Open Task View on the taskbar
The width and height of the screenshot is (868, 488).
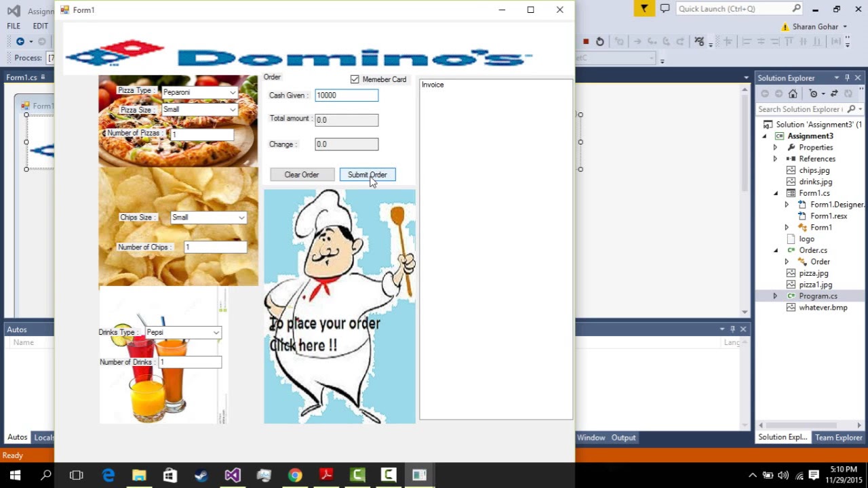pos(76,475)
